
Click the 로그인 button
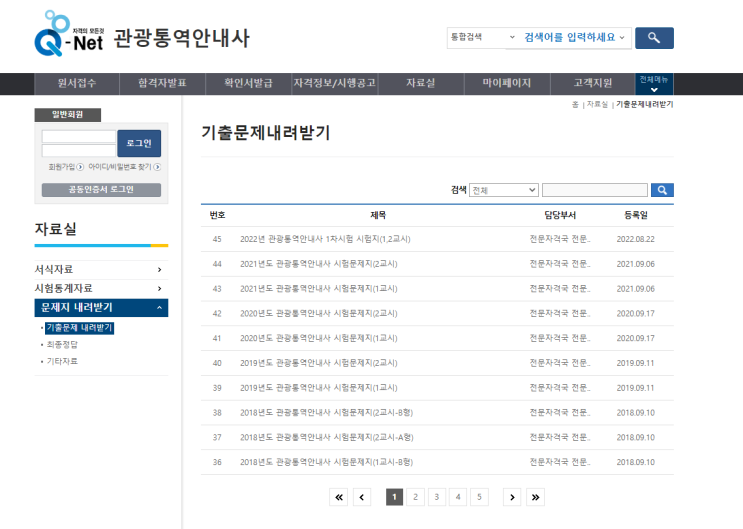(x=139, y=143)
